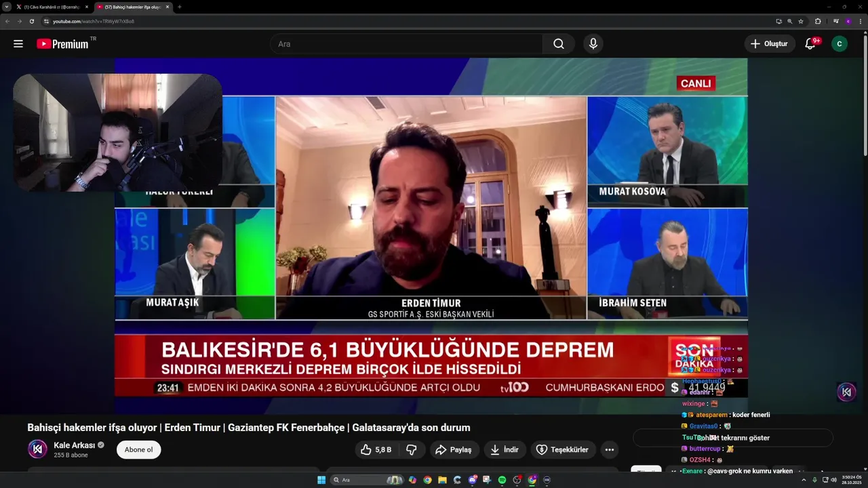The image size is (868, 488).
Task: Subscribe with the Abone ol button
Action: [x=138, y=449]
